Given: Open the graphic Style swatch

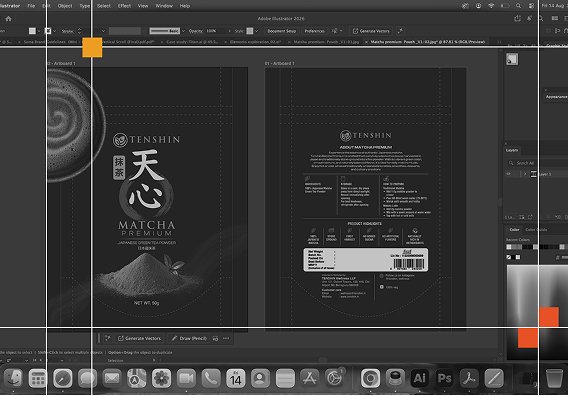Looking at the screenshot, I should 250,31.
